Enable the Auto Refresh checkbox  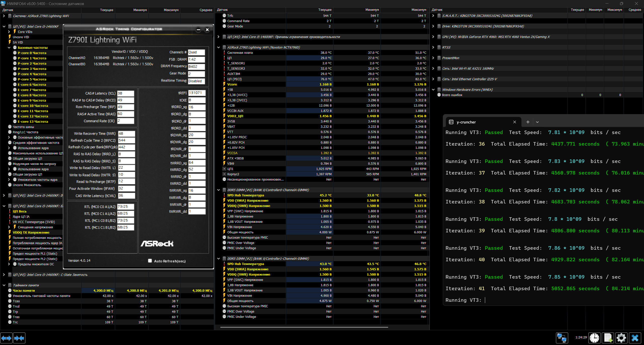coord(150,261)
